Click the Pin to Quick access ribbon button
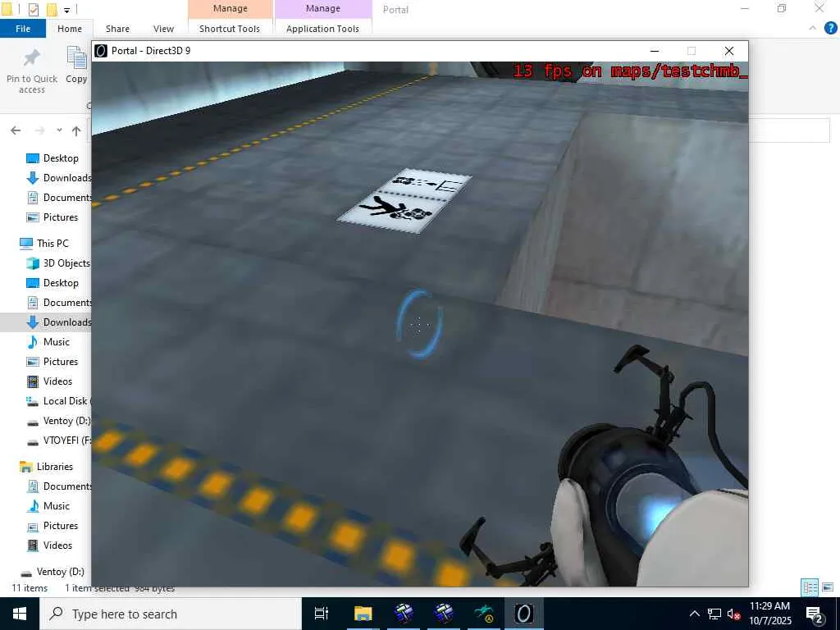 (32, 71)
